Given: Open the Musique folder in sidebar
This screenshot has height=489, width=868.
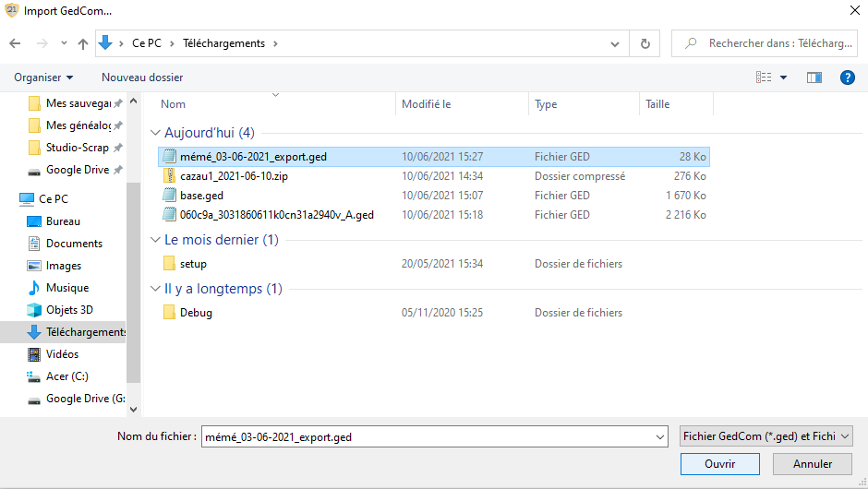Looking at the screenshot, I should tap(67, 288).
